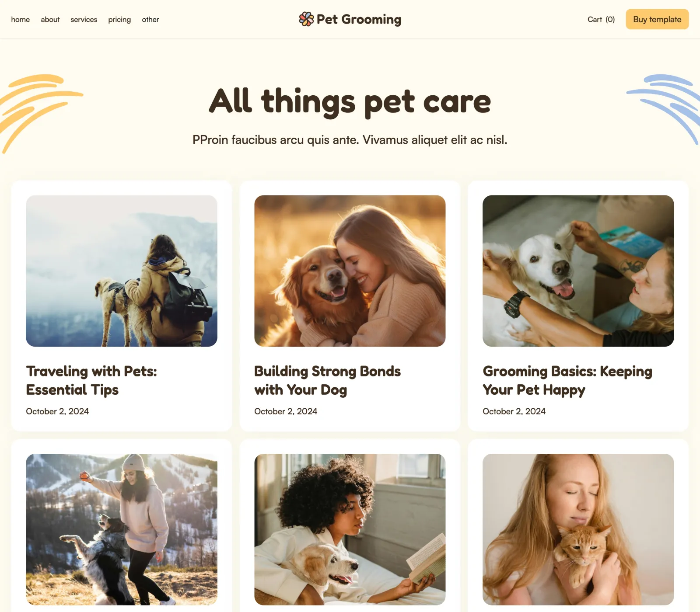
Task: Open the white dog being groomed photo
Action: point(578,271)
